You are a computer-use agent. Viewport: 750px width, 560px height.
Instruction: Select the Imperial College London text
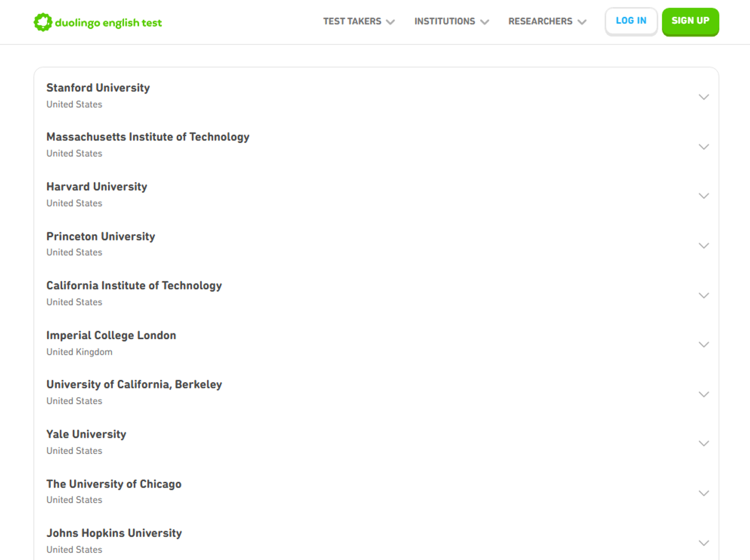(x=111, y=335)
